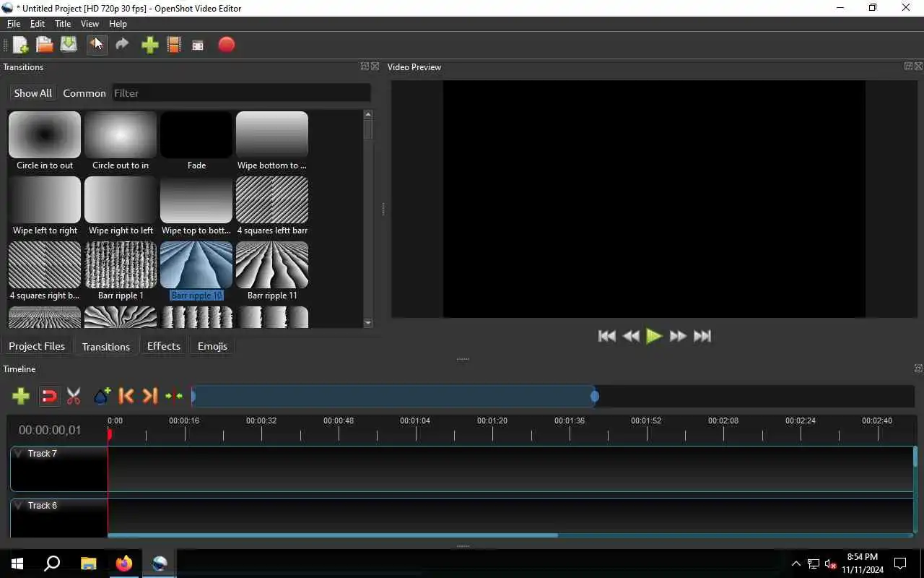
Task: Switch to Effects tab
Action: coord(164,346)
